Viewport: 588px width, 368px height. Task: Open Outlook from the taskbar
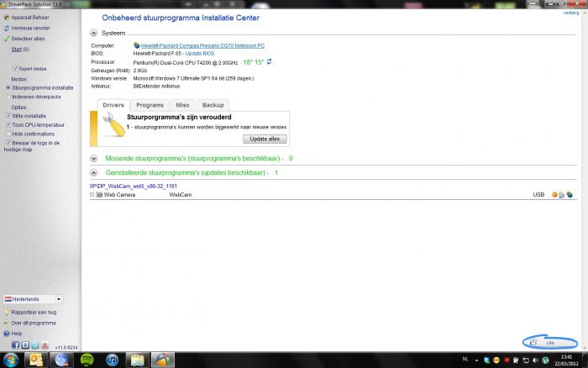[x=36, y=360]
